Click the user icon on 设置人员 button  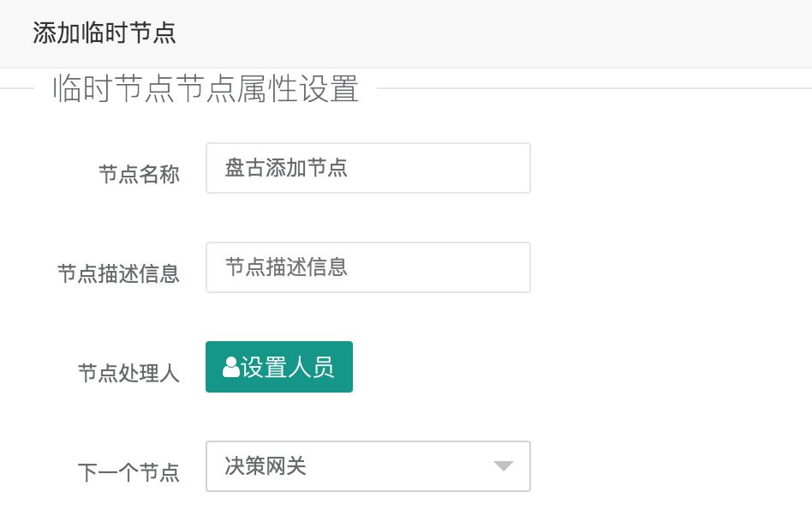pyautogui.click(x=230, y=367)
